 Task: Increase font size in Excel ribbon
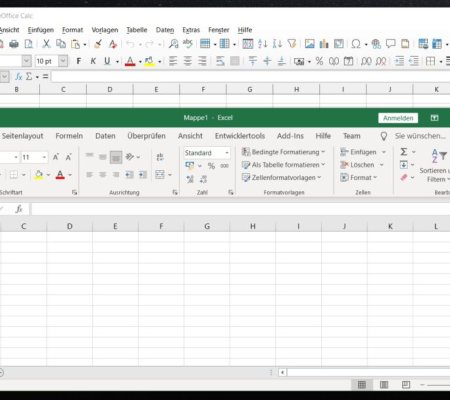tap(56, 157)
